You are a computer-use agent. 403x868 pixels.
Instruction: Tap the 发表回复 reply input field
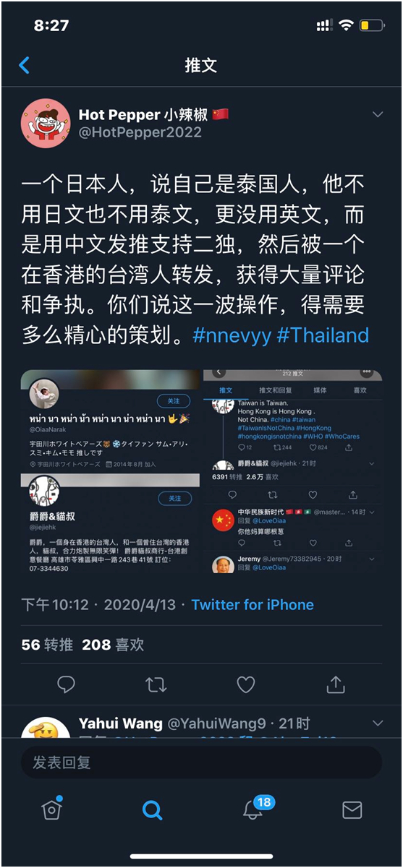click(201, 762)
